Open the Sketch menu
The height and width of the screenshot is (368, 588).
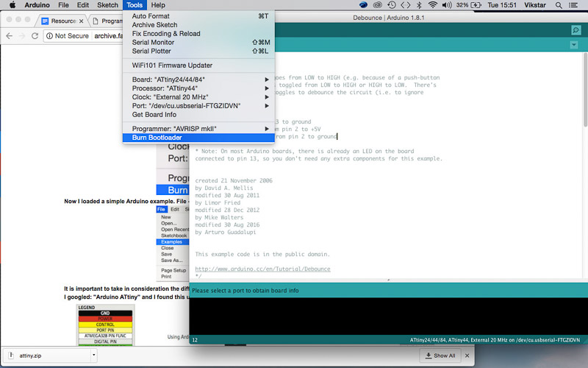(107, 5)
